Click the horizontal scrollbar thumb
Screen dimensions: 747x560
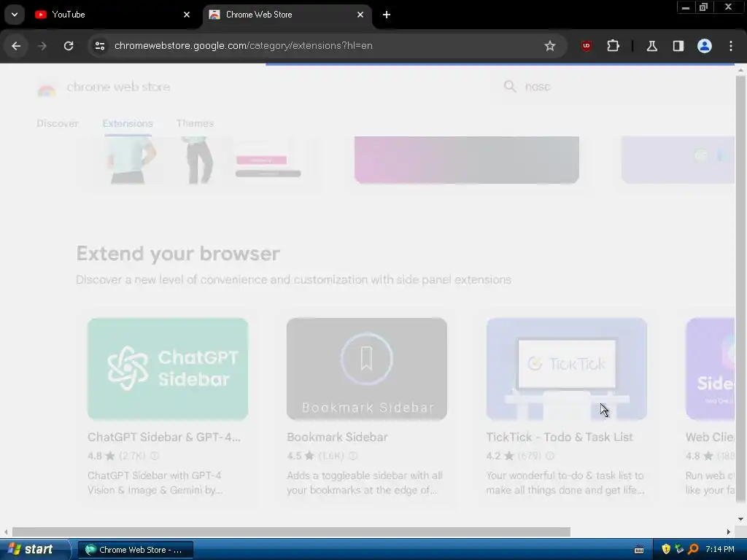point(291,532)
